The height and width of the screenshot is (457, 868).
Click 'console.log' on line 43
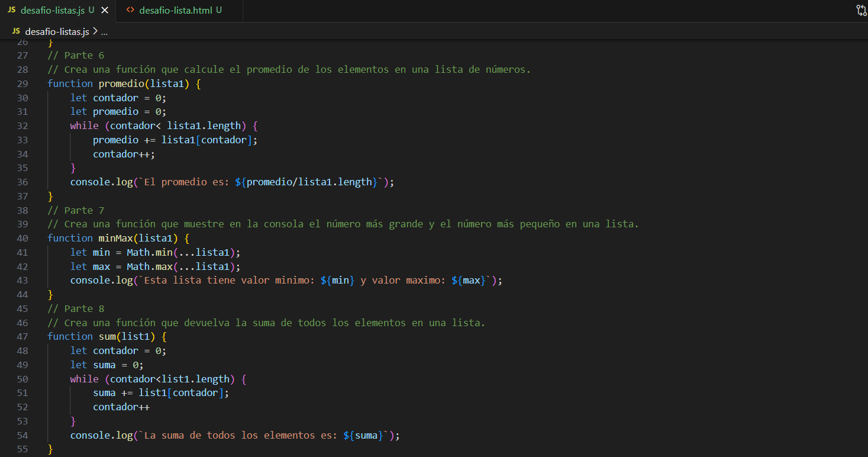click(101, 281)
